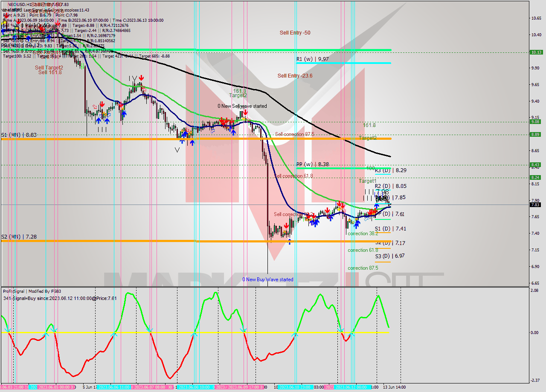Select the 'Sell correction 87.5' label
The width and height of the screenshot is (546, 392).
[x=294, y=134]
